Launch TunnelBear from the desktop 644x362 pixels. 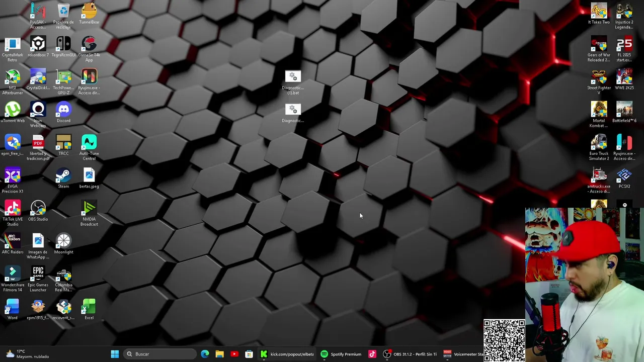pyautogui.click(x=89, y=14)
